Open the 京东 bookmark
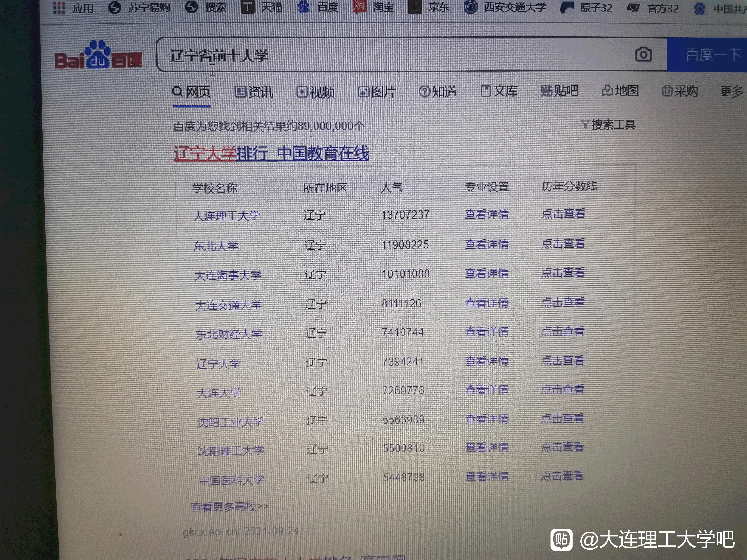The width and height of the screenshot is (747, 560). tap(429, 7)
